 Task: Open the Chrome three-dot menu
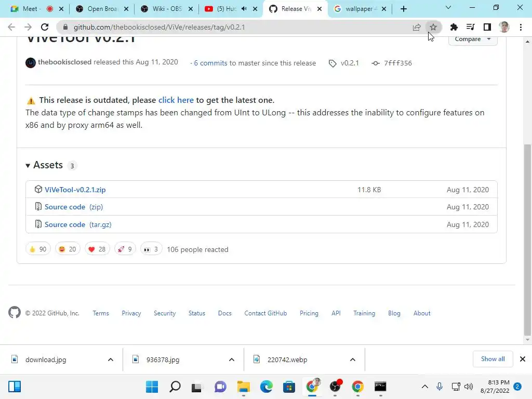click(521, 27)
